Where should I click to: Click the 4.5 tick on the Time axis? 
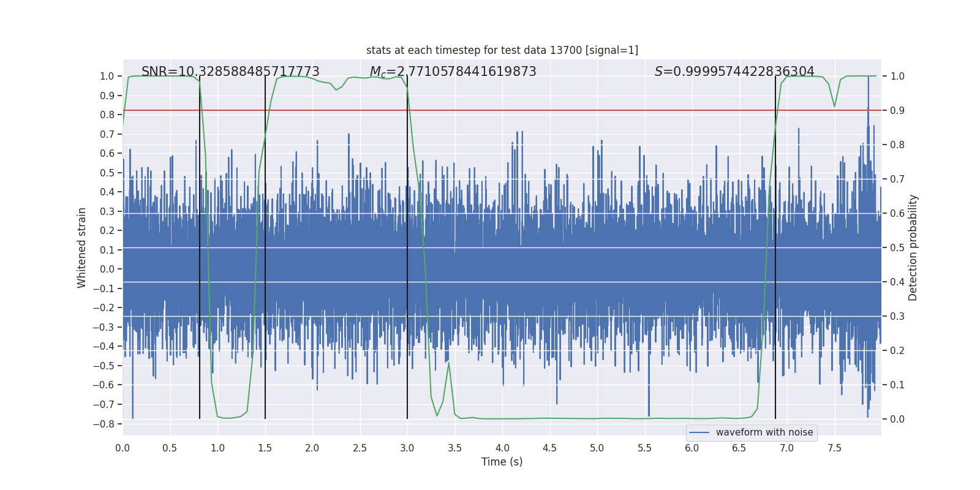click(x=550, y=448)
